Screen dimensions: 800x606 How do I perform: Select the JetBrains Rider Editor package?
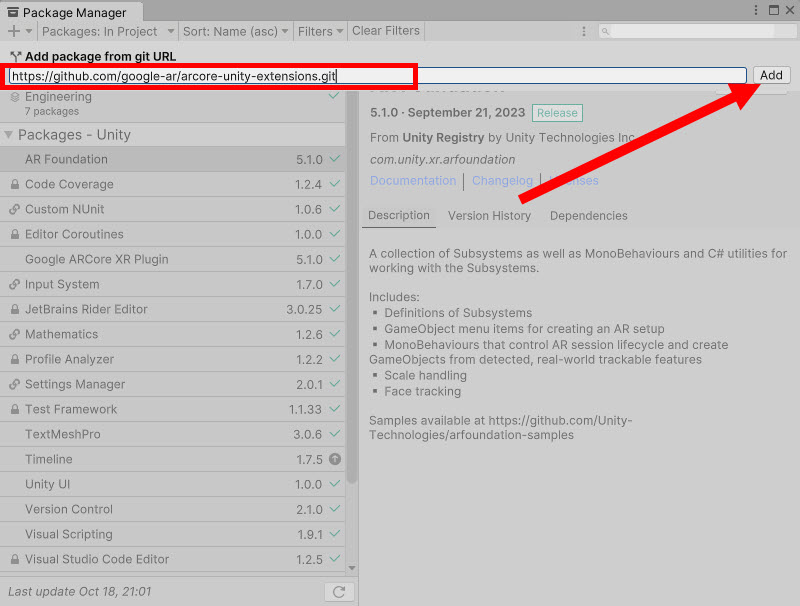[x=172, y=309]
